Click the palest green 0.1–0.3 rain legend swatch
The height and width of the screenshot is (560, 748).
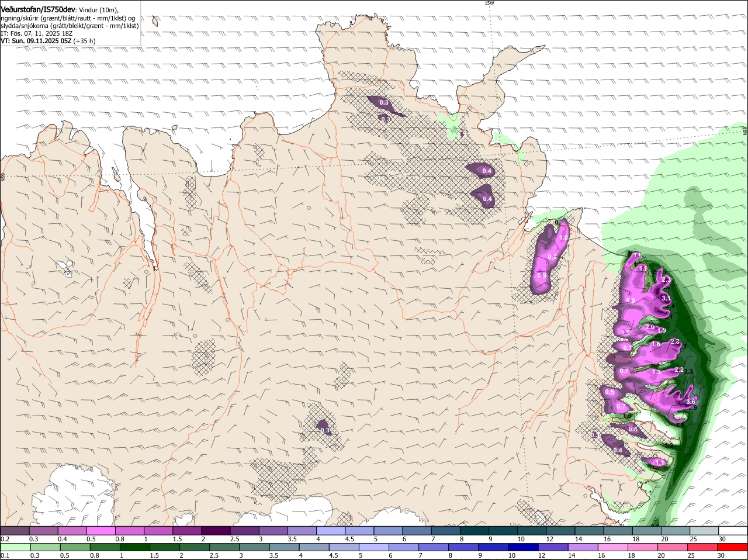click(x=16, y=547)
